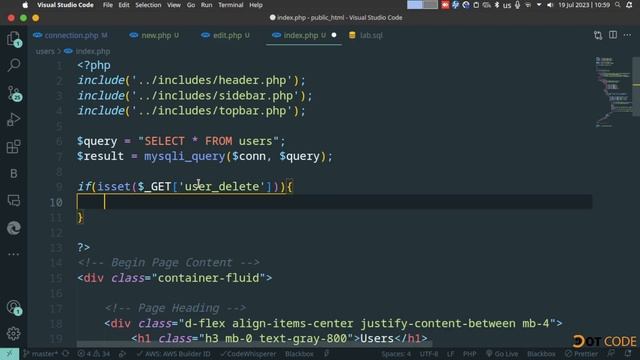Click date and time in menu bar
640x360 pixels.
584,5
